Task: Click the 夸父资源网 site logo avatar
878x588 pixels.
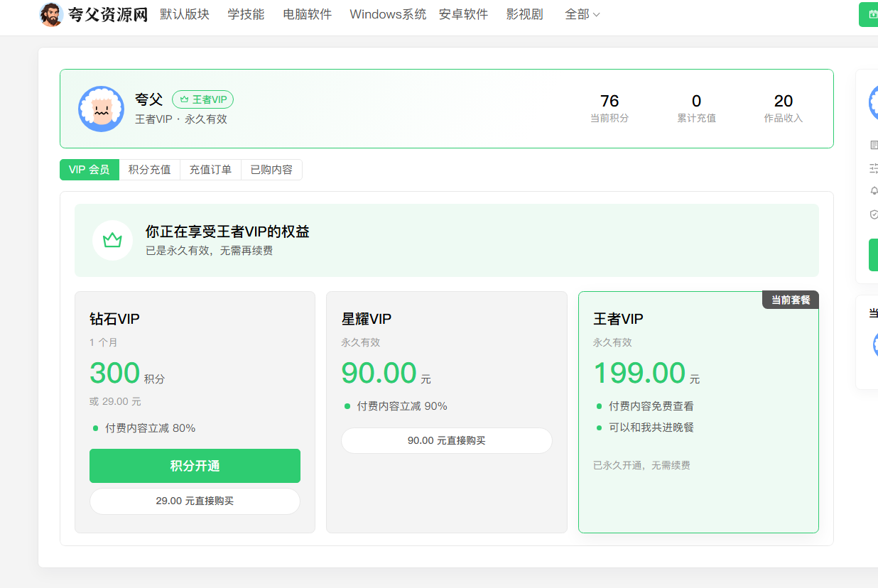Action: [x=51, y=14]
